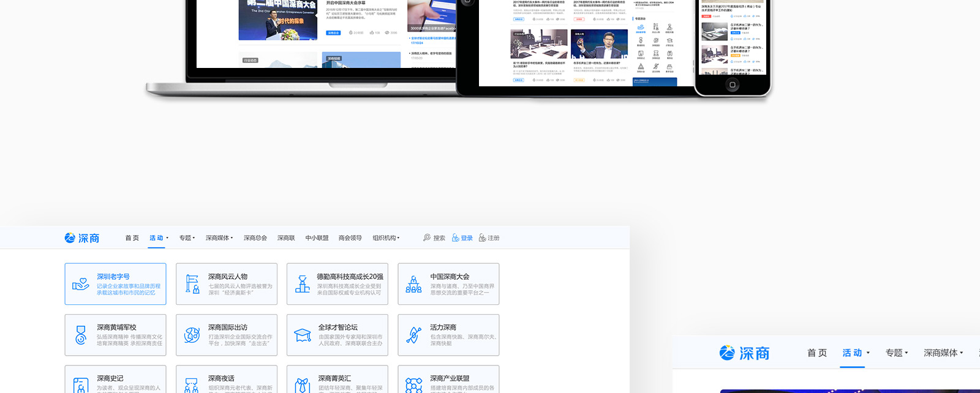The image size is (980, 393).
Task: Open the suited speaker photo in the tablet mockup
Action: pyautogui.click(x=599, y=43)
